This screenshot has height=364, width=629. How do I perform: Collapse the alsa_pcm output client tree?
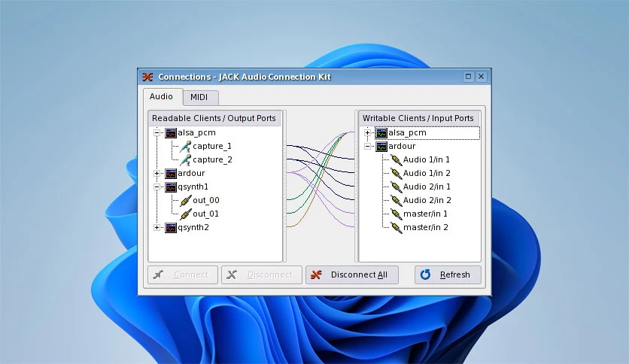click(156, 132)
